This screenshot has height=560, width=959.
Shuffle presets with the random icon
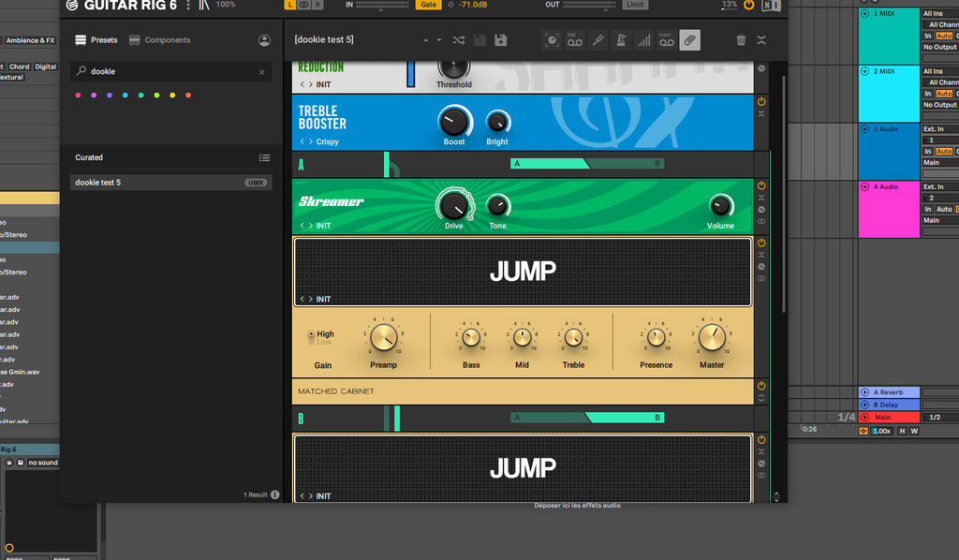coord(458,40)
